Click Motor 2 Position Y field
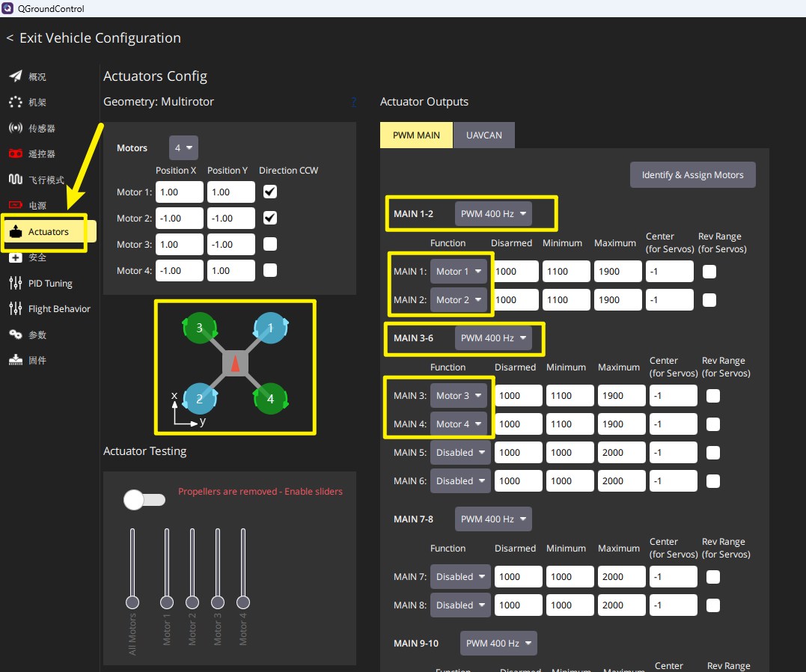This screenshot has height=672, width=806. pyautogui.click(x=230, y=218)
